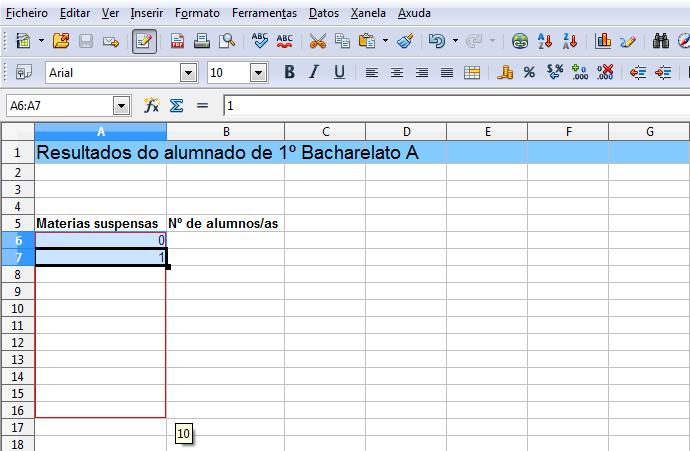Image resolution: width=690 pixels, height=451 pixels.
Task: Select column B header
Action: point(225,132)
